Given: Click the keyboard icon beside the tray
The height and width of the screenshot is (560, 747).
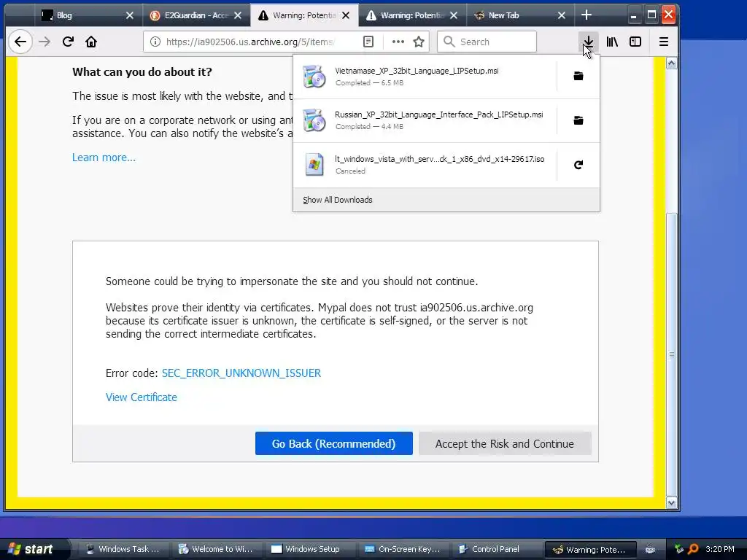Looking at the screenshot, I should pyautogui.click(x=650, y=549).
